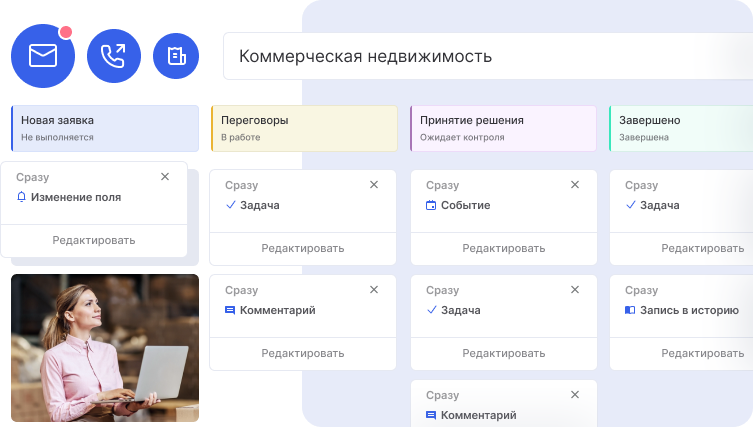Click the blue mail envelope icon

(x=43, y=56)
